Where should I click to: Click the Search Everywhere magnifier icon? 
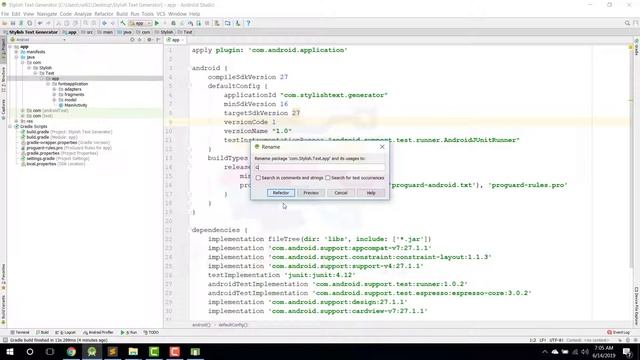click(627, 23)
